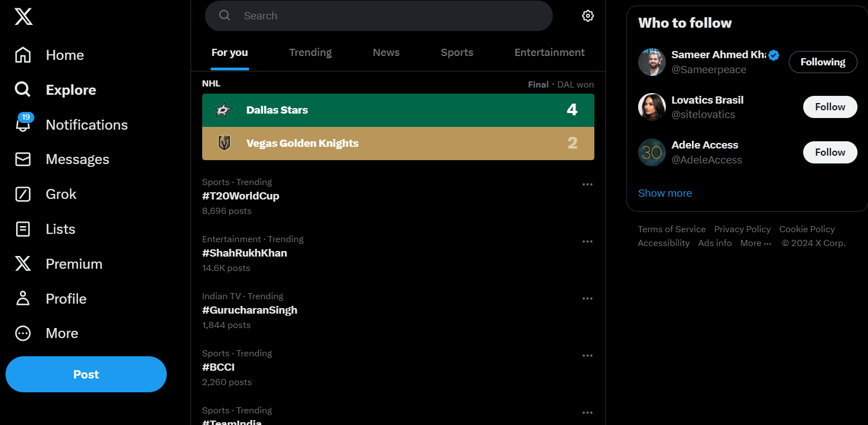Click the Profile person icon
The height and width of the screenshot is (425, 868).
(x=23, y=298)
